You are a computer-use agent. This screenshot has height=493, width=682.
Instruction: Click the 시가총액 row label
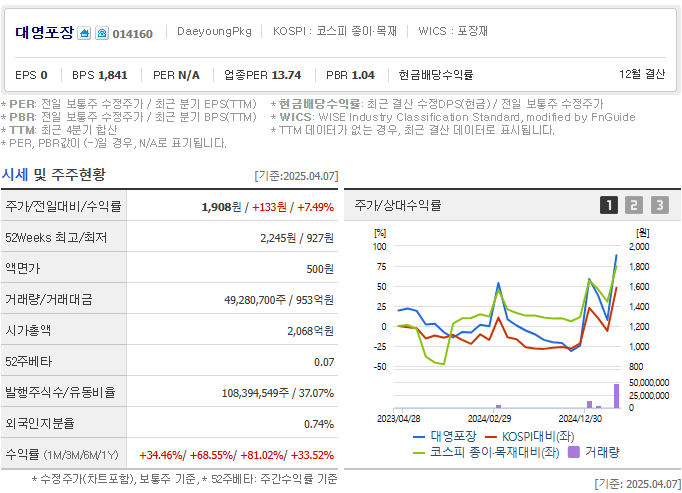28,330
